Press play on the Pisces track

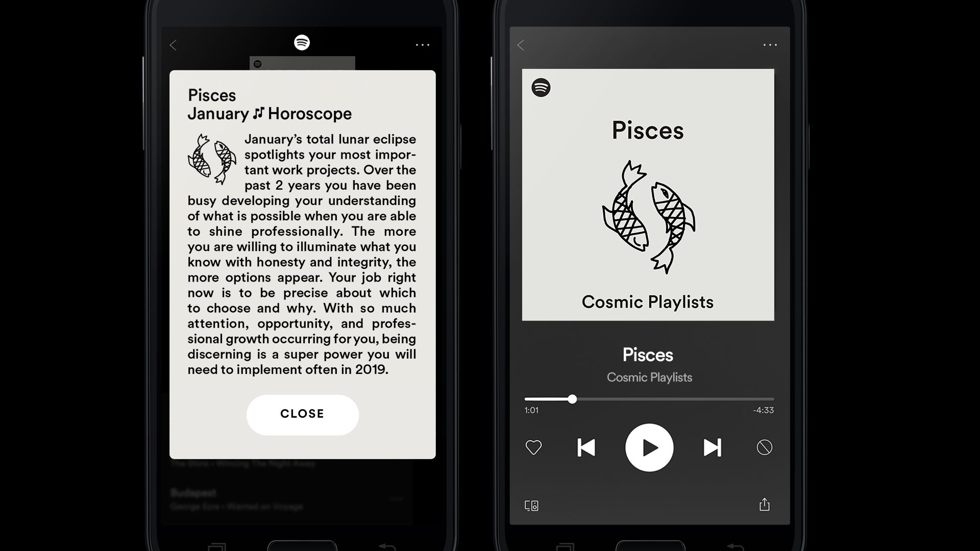tap(648, 447)
